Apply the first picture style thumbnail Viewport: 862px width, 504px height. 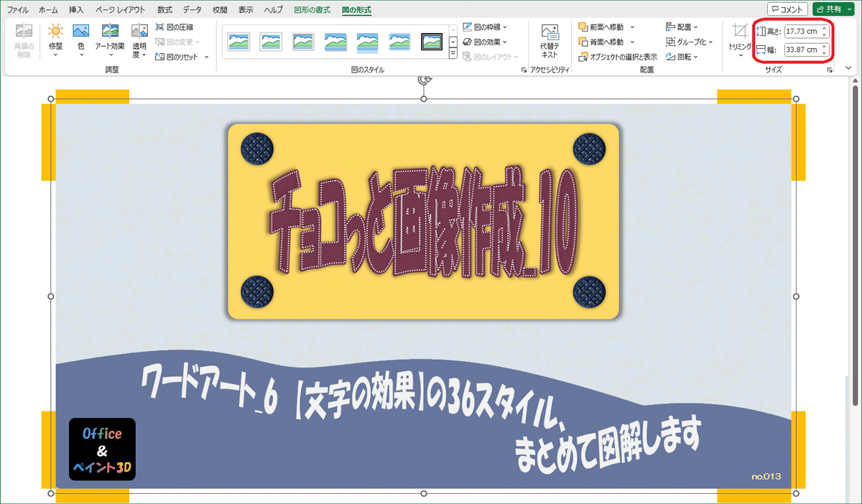click(238, 42)
